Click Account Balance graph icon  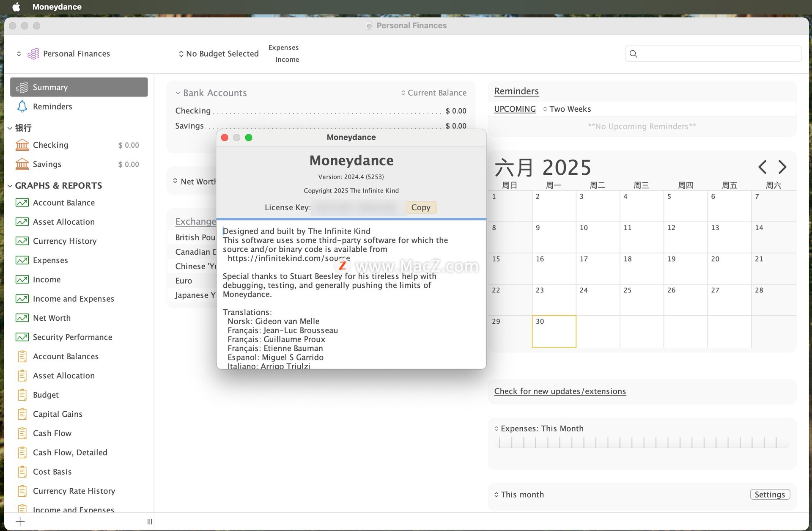point(22,203)
